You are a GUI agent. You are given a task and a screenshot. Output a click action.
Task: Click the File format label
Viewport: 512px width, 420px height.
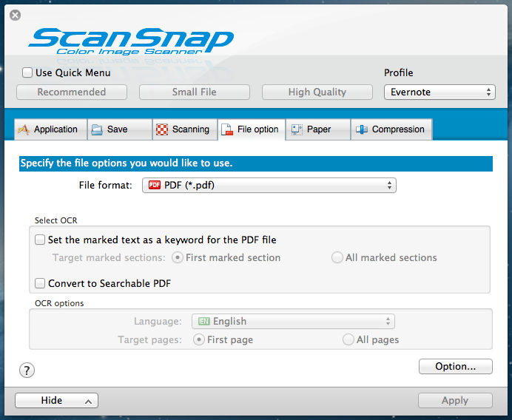[106, 186]
